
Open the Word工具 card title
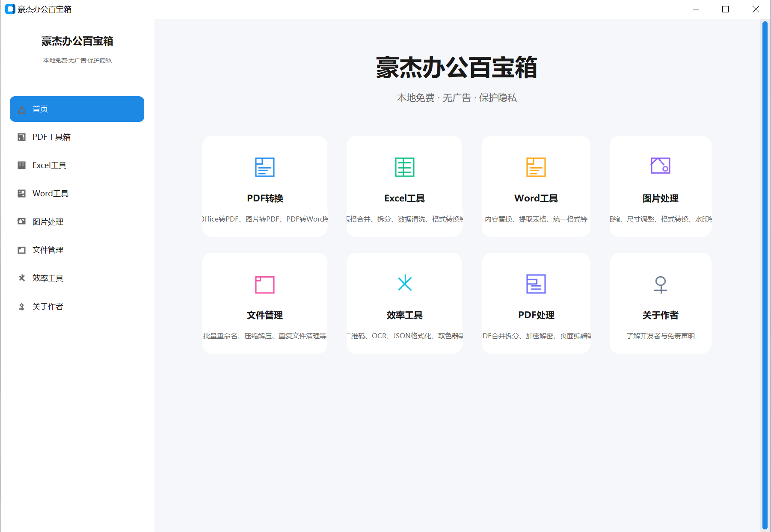[x=536, y=198]
